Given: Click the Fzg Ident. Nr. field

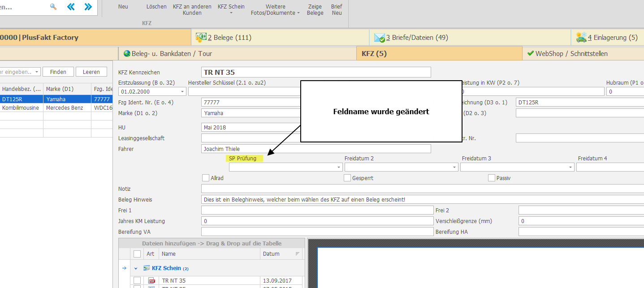Looking at the screenshot, I should (251, 103).
